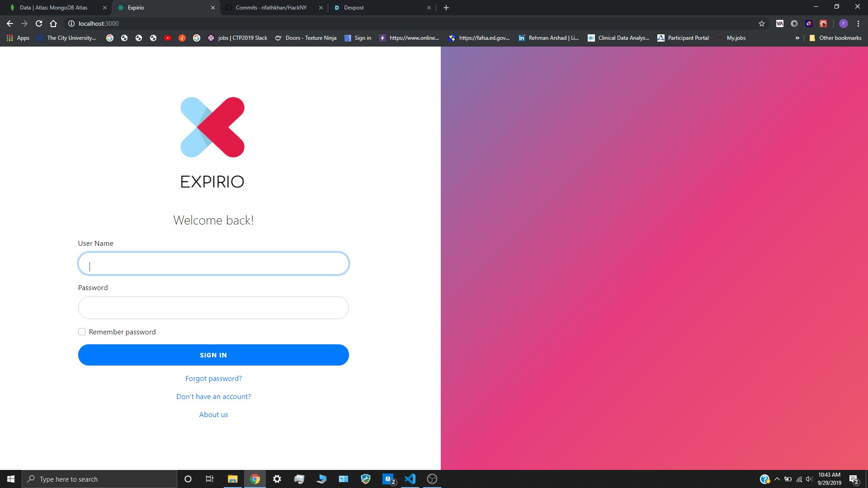Click the User Name field
The height and width of the screenshot is (488, 868).
tap(213, 263)
